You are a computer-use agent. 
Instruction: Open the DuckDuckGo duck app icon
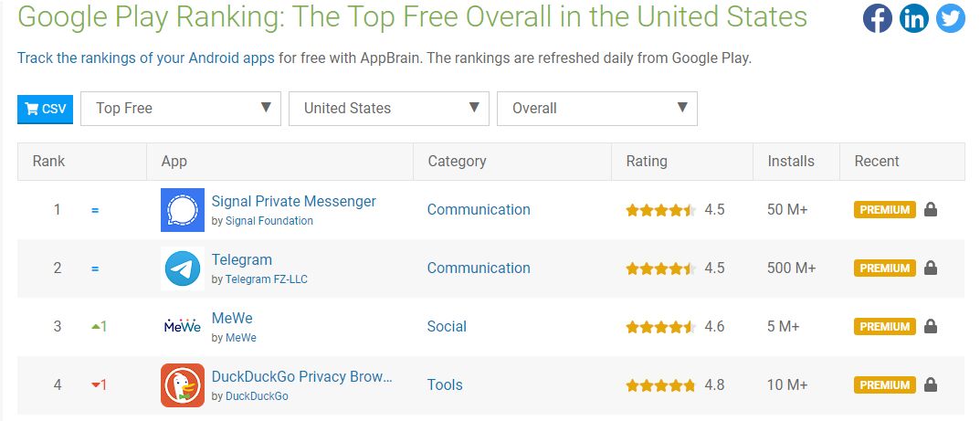point(183,385)
